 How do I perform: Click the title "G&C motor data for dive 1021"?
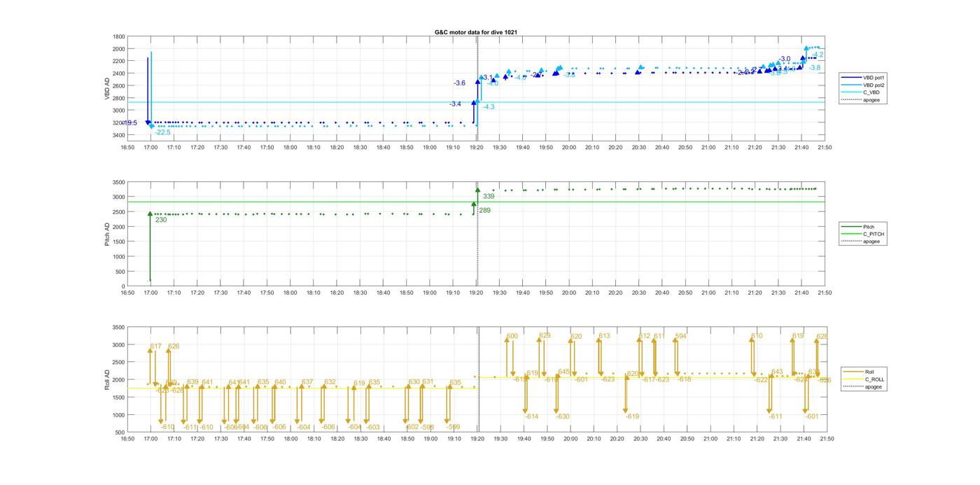pyautogui.click(x=475, y=32)
